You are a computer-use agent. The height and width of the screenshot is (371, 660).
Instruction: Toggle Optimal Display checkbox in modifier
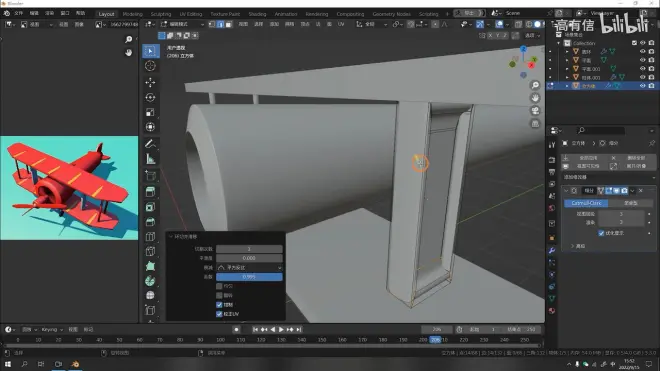(x=601, y=233)
